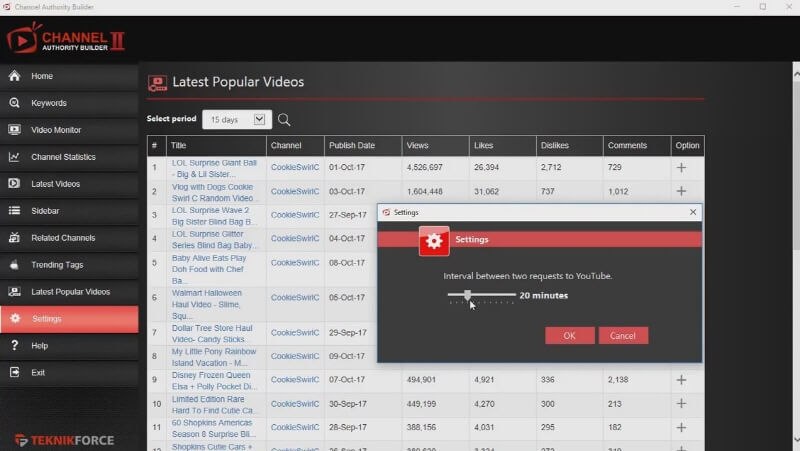The width and height of the screenshot is (800, 451).
Task: Click views value 4,526,697
Action: (x=424, y=167)
